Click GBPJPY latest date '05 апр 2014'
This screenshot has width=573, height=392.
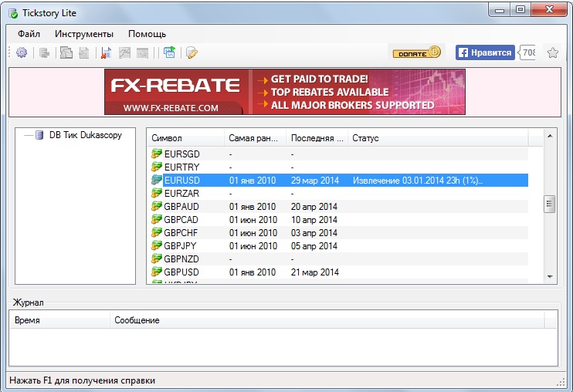point(314,246)
